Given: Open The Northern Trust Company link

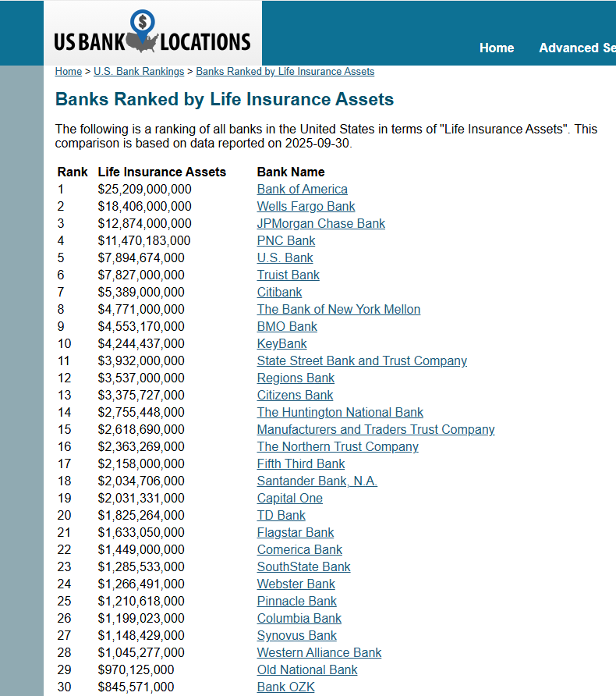Looking at the screenshot, I should 338,446.
